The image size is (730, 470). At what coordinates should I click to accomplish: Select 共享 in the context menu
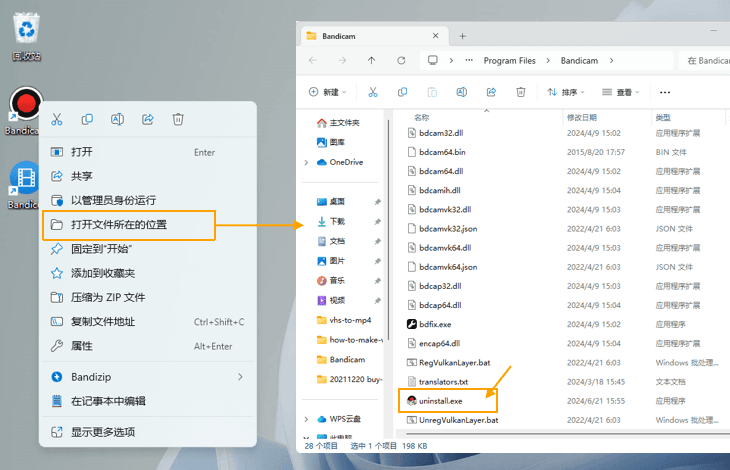tap(148, 176)
